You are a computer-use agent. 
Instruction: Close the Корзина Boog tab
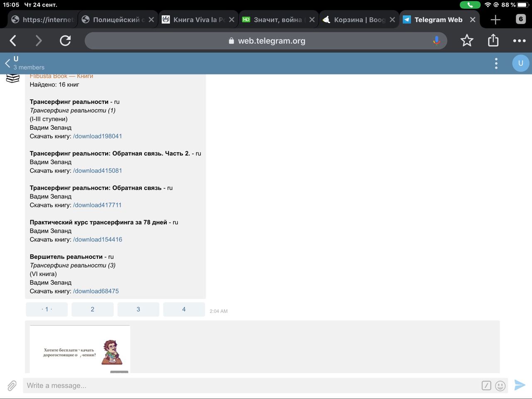(x=392, y=20)
